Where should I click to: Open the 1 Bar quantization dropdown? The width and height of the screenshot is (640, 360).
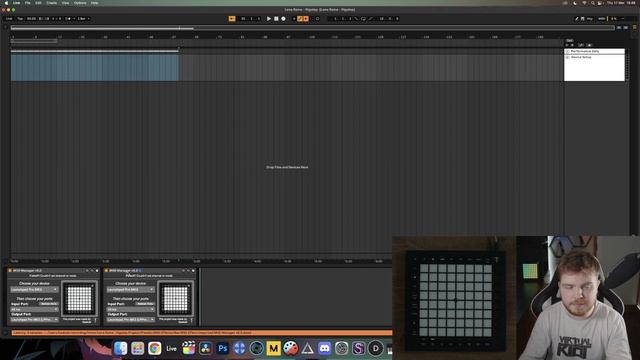[x=83, y=19]
